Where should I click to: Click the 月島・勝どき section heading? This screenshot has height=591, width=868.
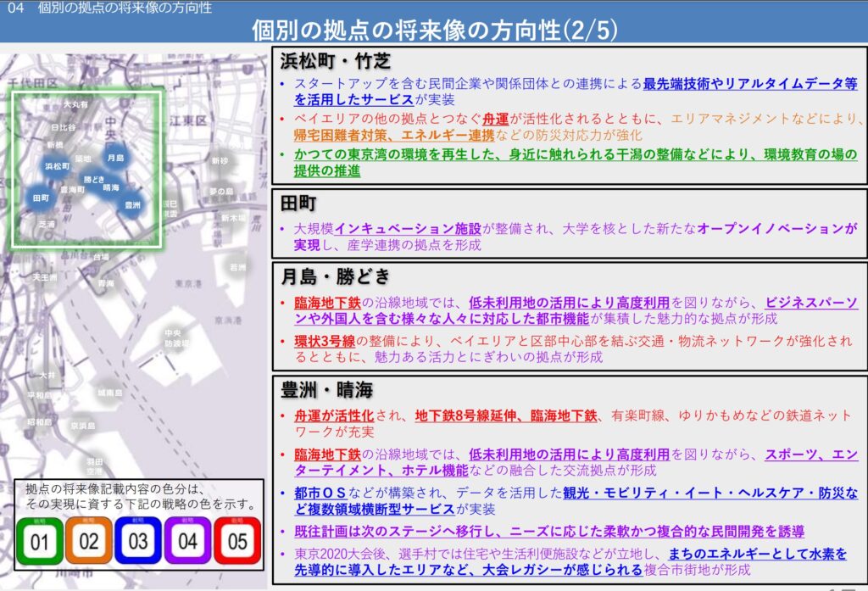(x=337, y=276)
